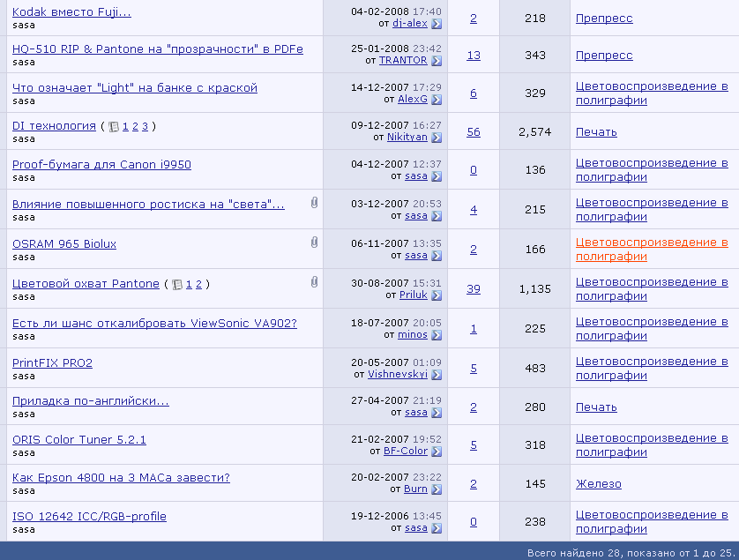Go to last post in ISO 12642 thread
This screenshot has width=739, height=560.
click(x=437, y=528)
